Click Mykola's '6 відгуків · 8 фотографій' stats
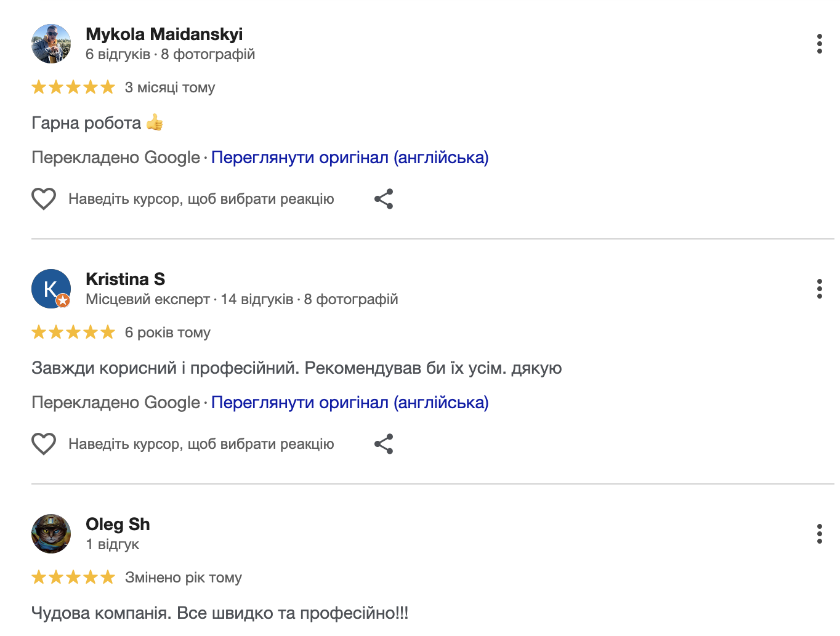This screenshot has height=636, width=840. pyautogui.click(x=170, y=54)
